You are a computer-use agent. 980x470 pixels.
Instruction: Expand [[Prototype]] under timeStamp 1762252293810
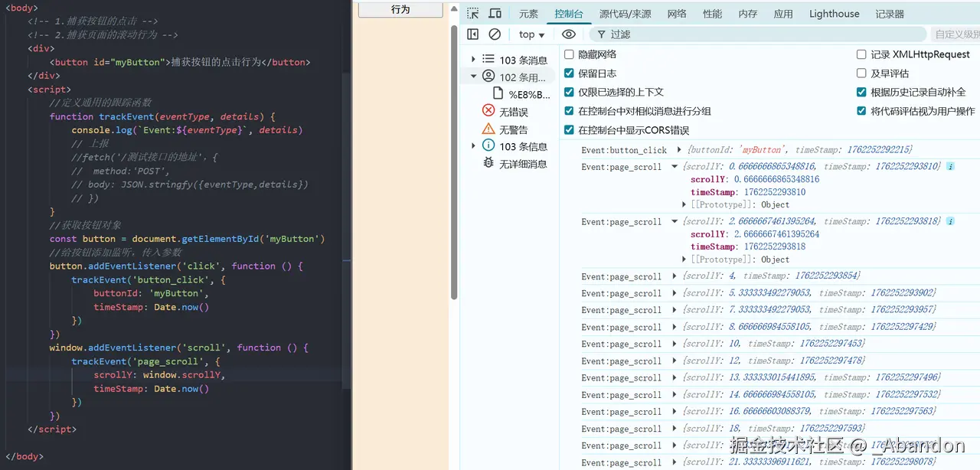[x=684, y=204]
